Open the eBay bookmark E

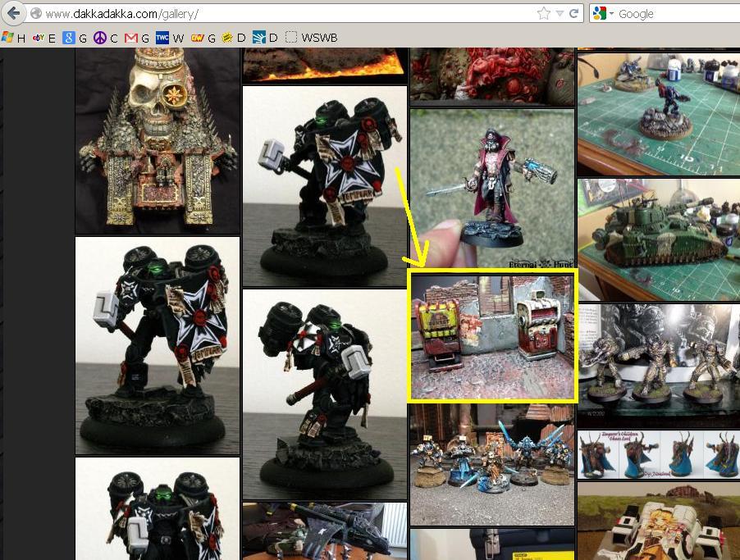pyautogui.click(x=43, y=38)
